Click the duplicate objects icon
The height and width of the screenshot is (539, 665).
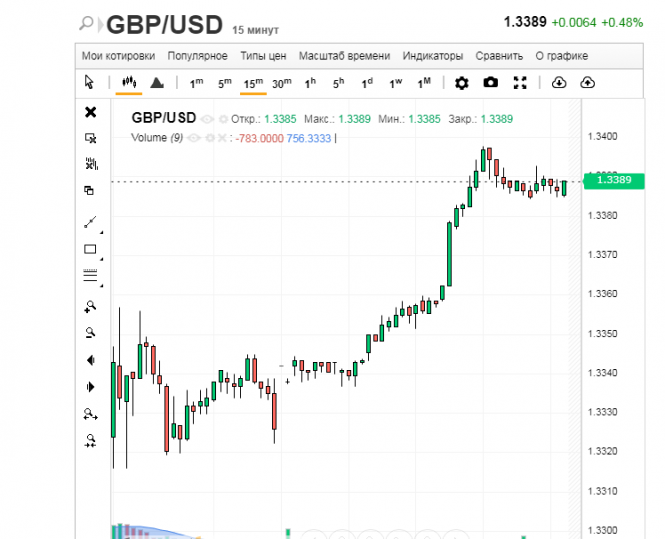click(x=89, y=190)
